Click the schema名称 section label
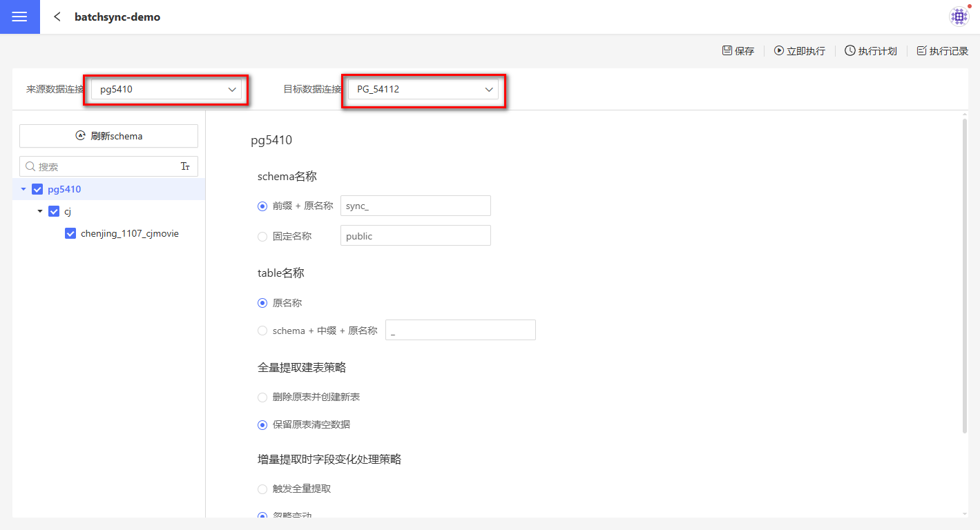 pos(287,176)
